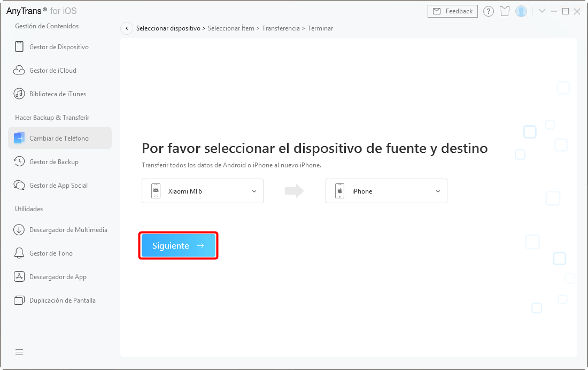This screenshot has height=370, width=588.
Task: Click the back arrow above the breadcrumb
Action: click(127, 28)
